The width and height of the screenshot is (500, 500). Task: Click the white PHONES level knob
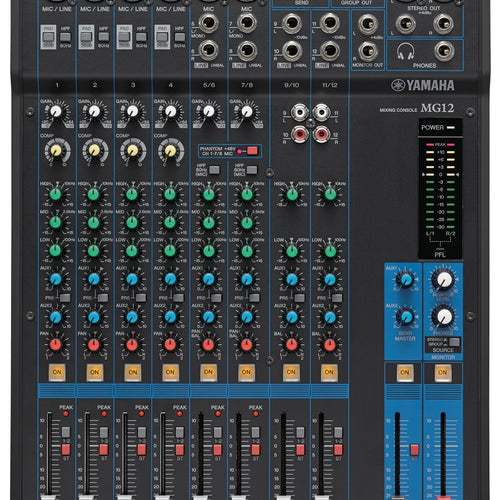pos(444,317)
